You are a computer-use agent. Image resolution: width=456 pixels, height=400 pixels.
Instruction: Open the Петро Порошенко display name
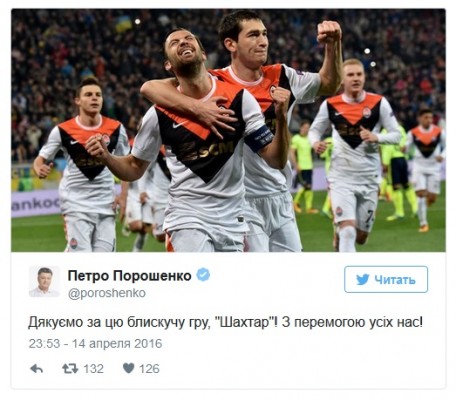click(x=130, y=276)
